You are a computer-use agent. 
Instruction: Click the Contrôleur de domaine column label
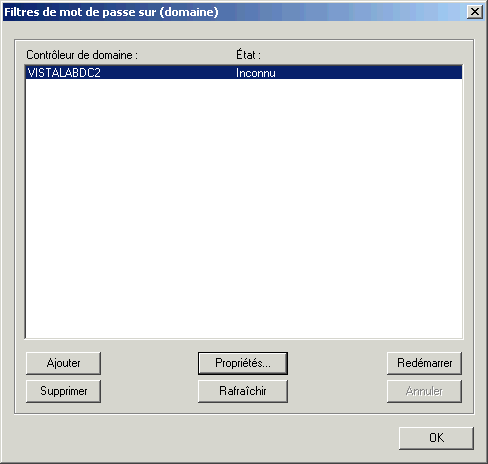[x=82, y=55]
